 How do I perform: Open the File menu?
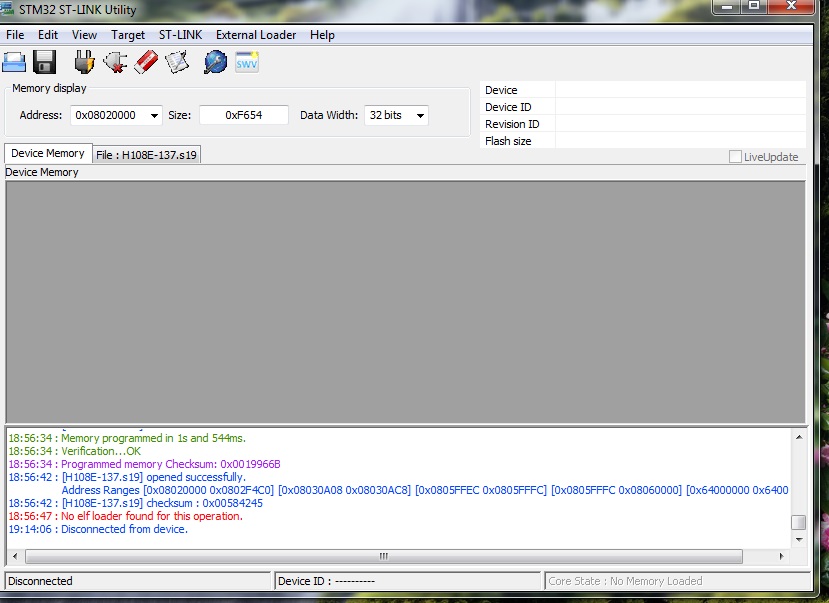click(x=15, y=35)
